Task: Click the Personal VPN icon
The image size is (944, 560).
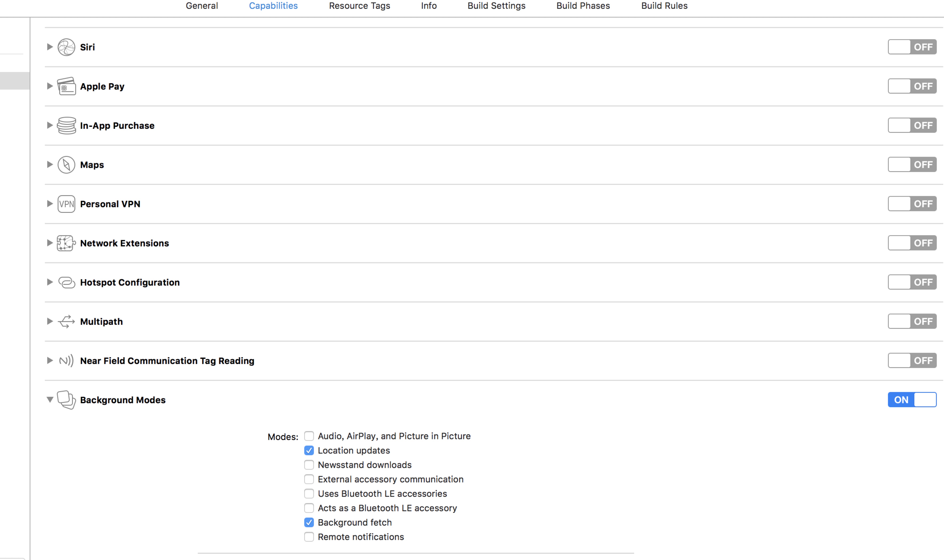Action: click(66, 204)
